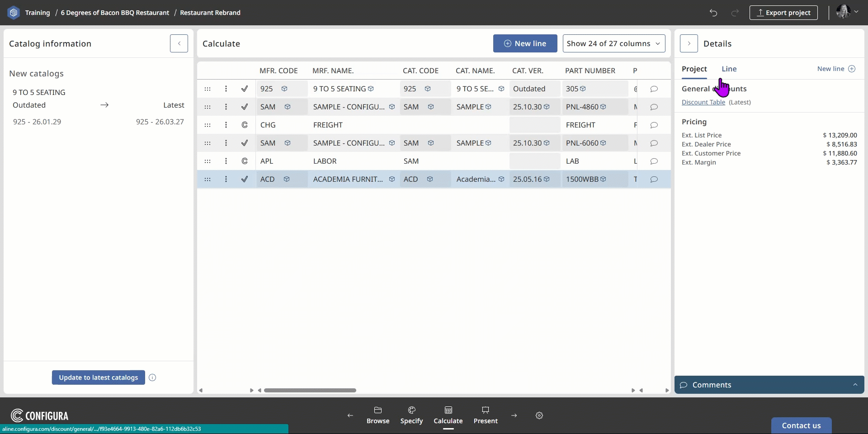Open the row menu for the 9 TO 5 SEATING line
The height and width of the screenshot is (434, 868).
point(226,89)
